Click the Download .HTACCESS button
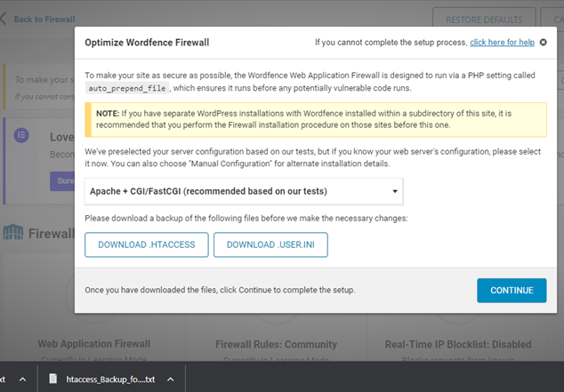This screenshot has height=392, width=564. click(147, 244)
